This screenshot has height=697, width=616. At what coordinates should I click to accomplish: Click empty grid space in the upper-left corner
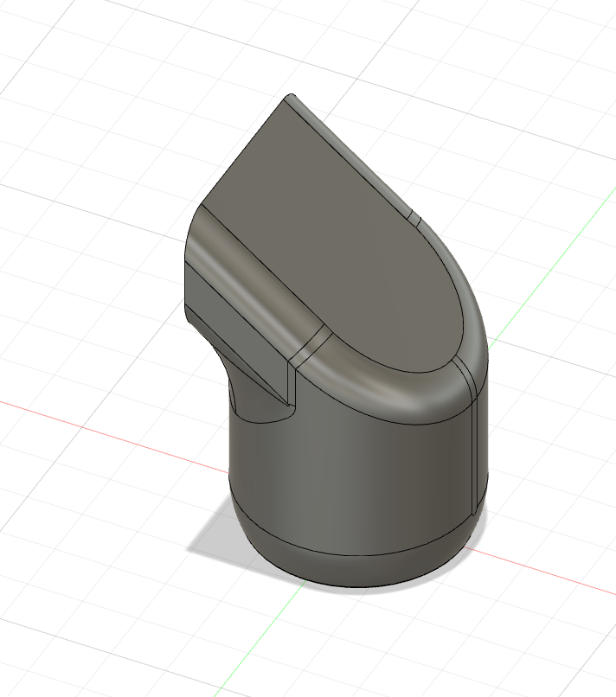[x=69, y=69]
